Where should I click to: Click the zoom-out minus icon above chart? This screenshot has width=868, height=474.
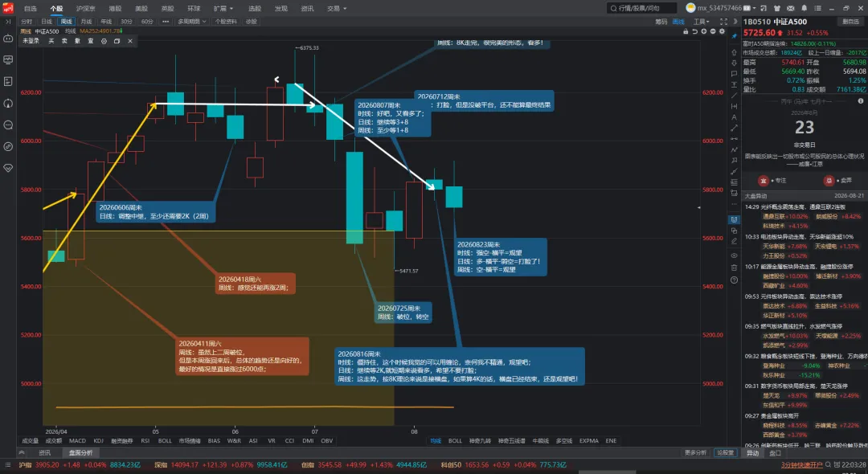click(712, 31)
